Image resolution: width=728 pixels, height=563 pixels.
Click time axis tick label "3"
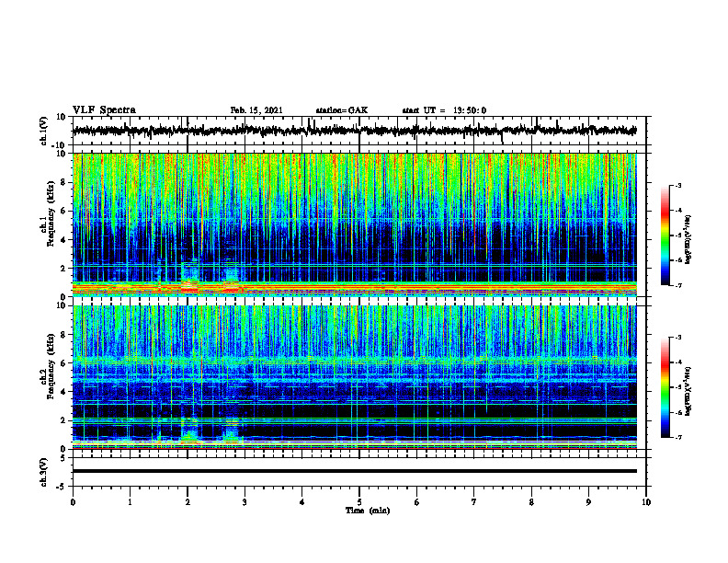click(245, 502)
